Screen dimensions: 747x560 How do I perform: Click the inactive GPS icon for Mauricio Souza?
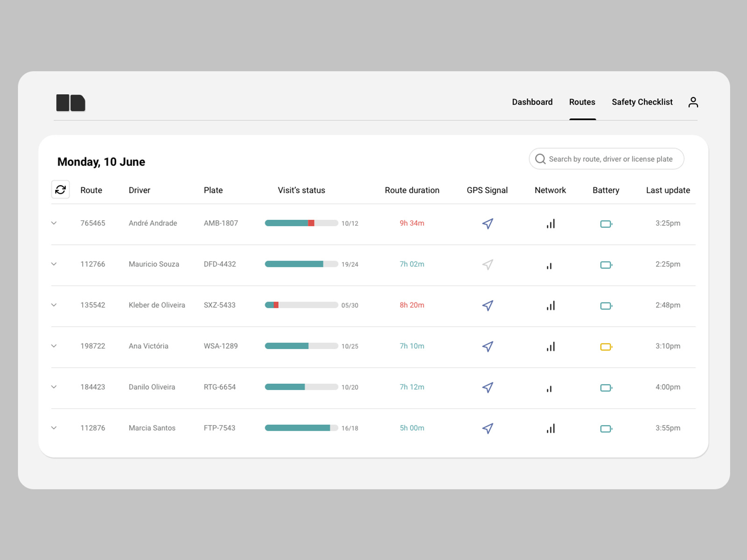tap(487, 265)
